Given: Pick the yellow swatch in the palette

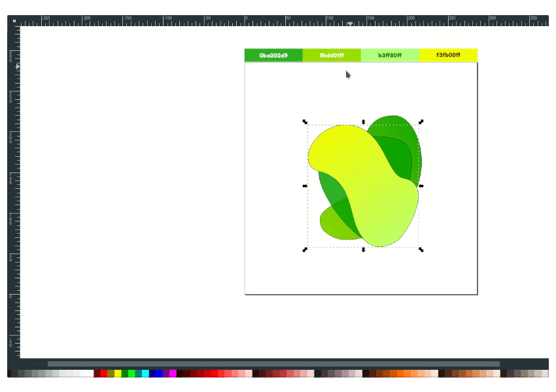Looking at the screenshot, I should [x=118, y=373].
